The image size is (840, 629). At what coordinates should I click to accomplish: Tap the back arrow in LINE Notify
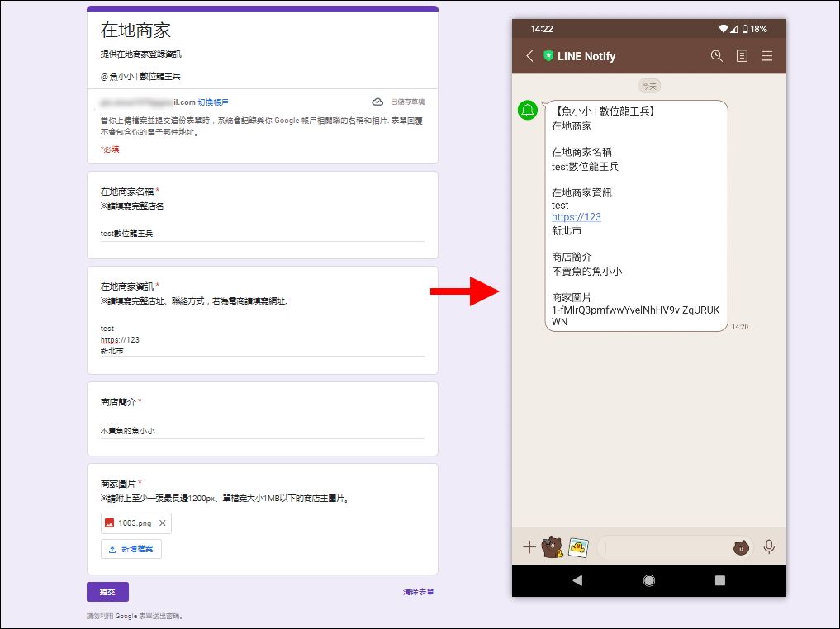tap(529, 56)
